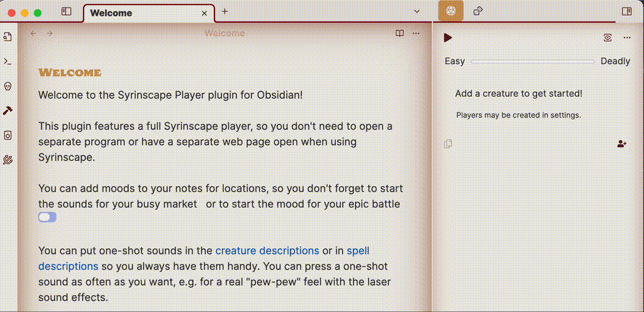Open player view with the eye icon
The height and width of the screenshot is (312, 644).
608,38
